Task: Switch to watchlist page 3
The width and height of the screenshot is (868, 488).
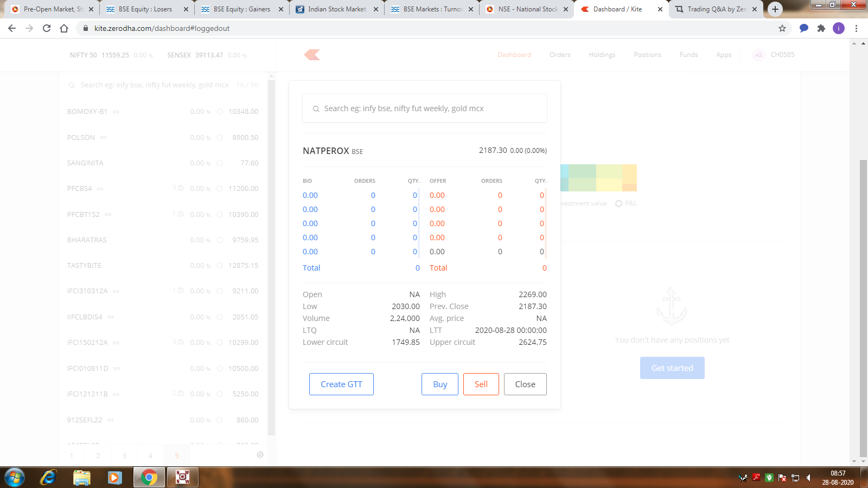Action: pyautogui.click(x=124, y=456)
